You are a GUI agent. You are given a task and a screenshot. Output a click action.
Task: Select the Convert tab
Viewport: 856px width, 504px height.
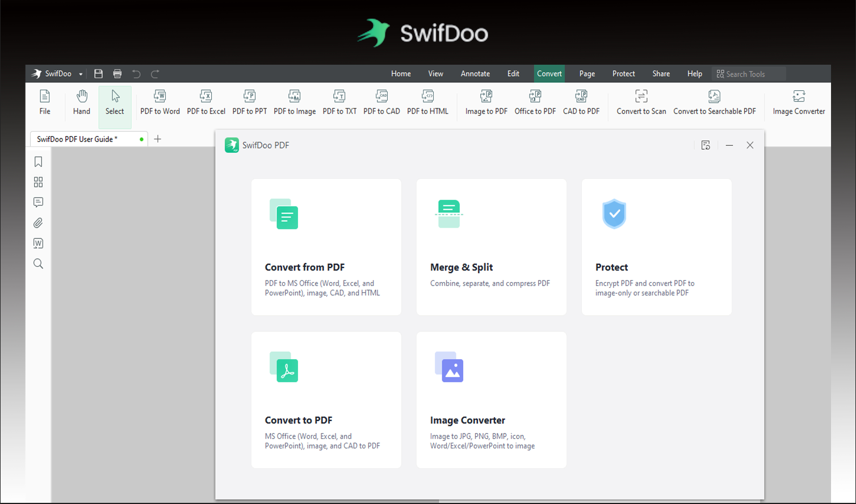(549, 74)
